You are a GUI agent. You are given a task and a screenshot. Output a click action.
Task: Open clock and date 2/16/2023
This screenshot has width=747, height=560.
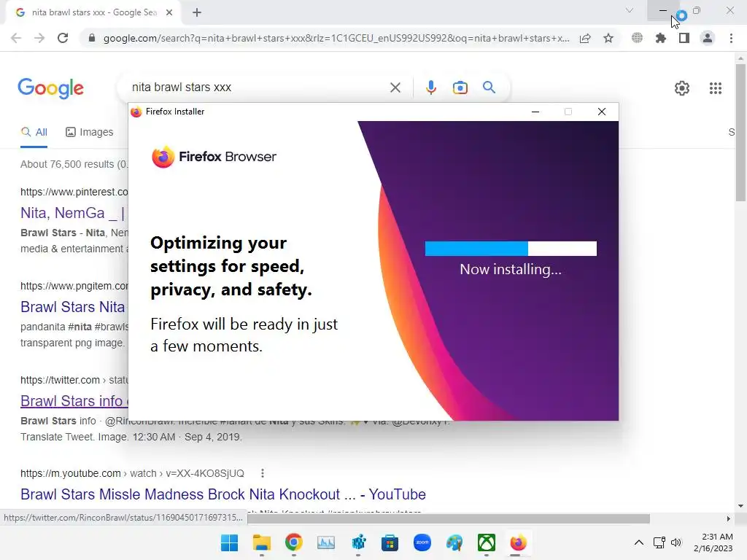[x=713, y=542]
